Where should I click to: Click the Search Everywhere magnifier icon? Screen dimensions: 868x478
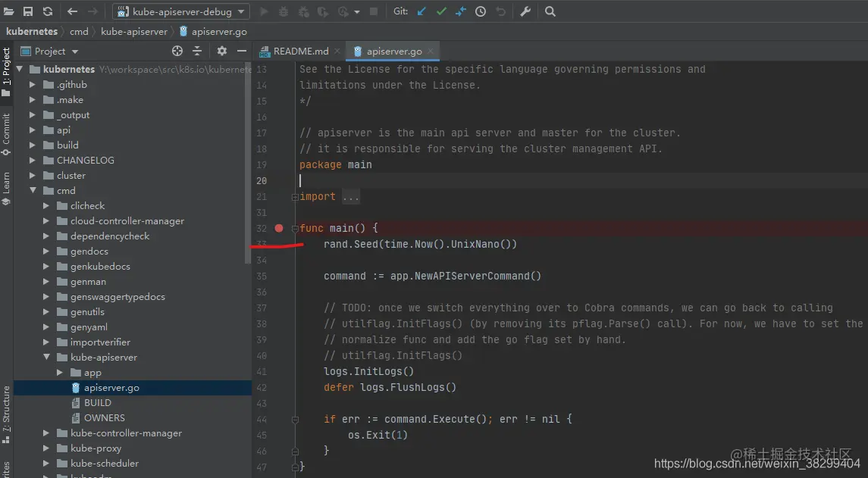click(x=550, y=11)
